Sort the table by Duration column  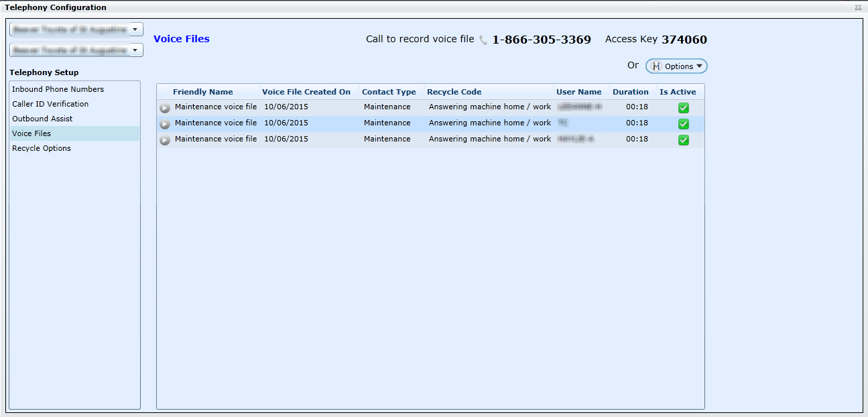point(630,92)
